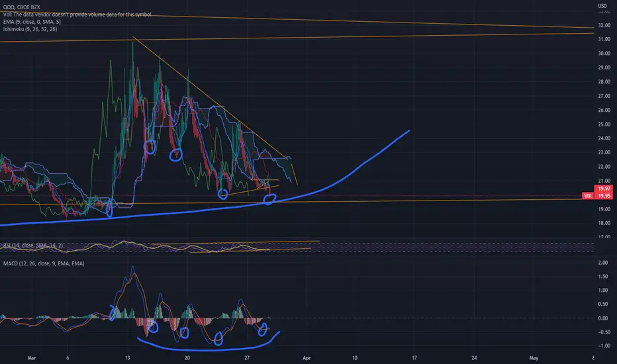Screen dimensions: 617x364
Task: Select the 28.00 price scale value
Action: point(604,82)
